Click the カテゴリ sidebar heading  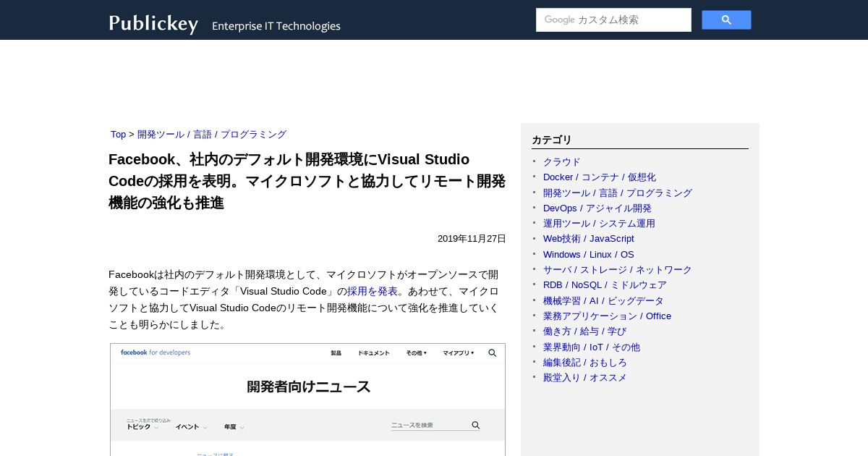(x=552, y=140)
